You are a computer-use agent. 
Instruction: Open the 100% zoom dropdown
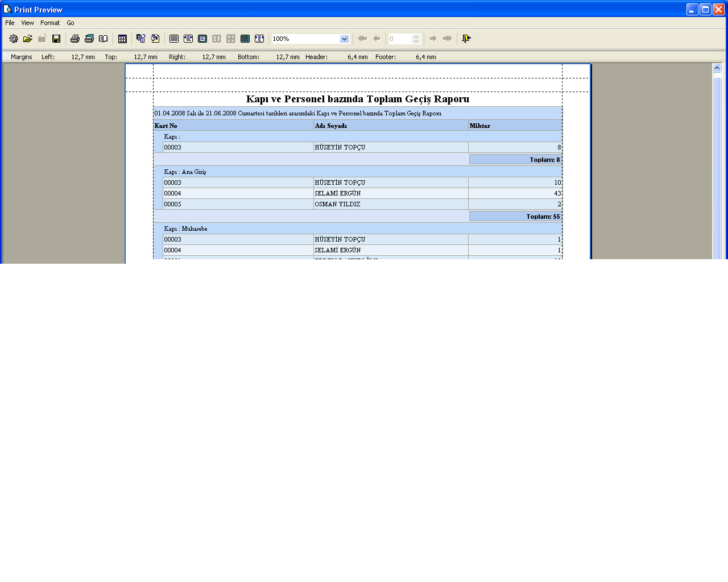344,39
